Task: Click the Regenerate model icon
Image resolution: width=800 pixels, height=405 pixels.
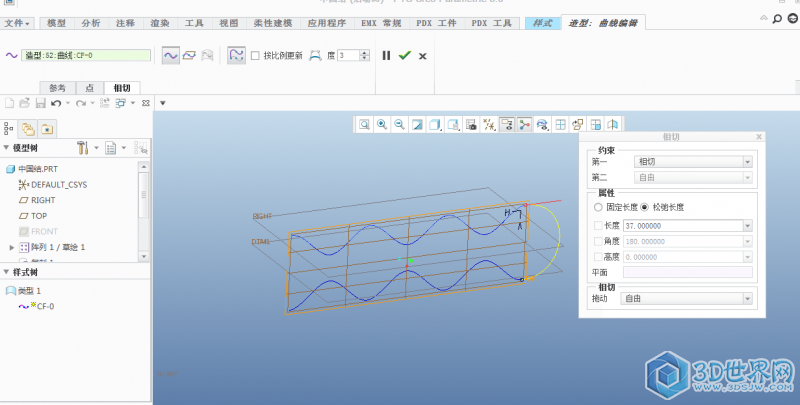Action: [x=105, y=103]
